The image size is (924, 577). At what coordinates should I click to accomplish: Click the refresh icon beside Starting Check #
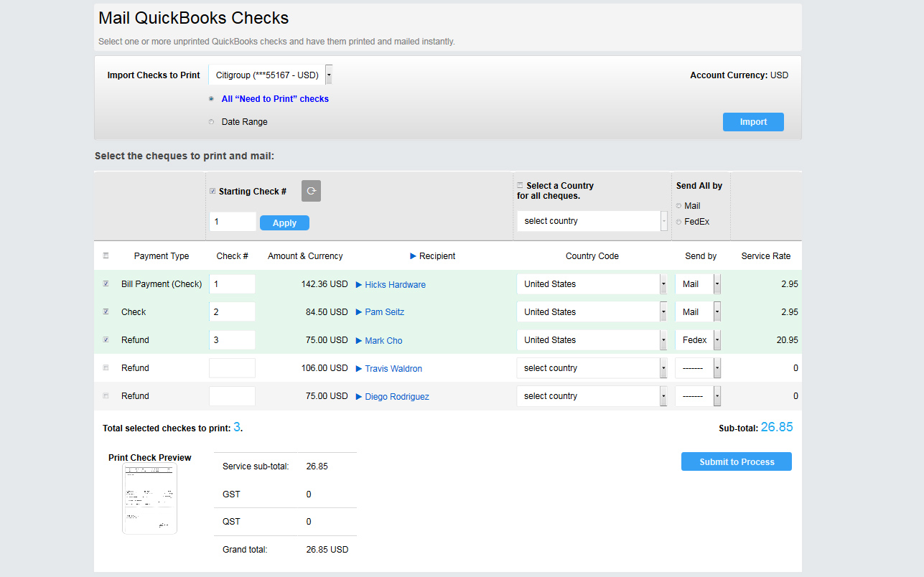click(311, 191)
